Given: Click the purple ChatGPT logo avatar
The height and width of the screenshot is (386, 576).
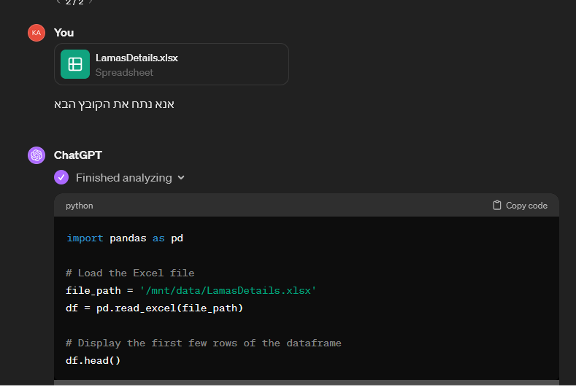Looking at the screenshot, I should pos(36,155).
